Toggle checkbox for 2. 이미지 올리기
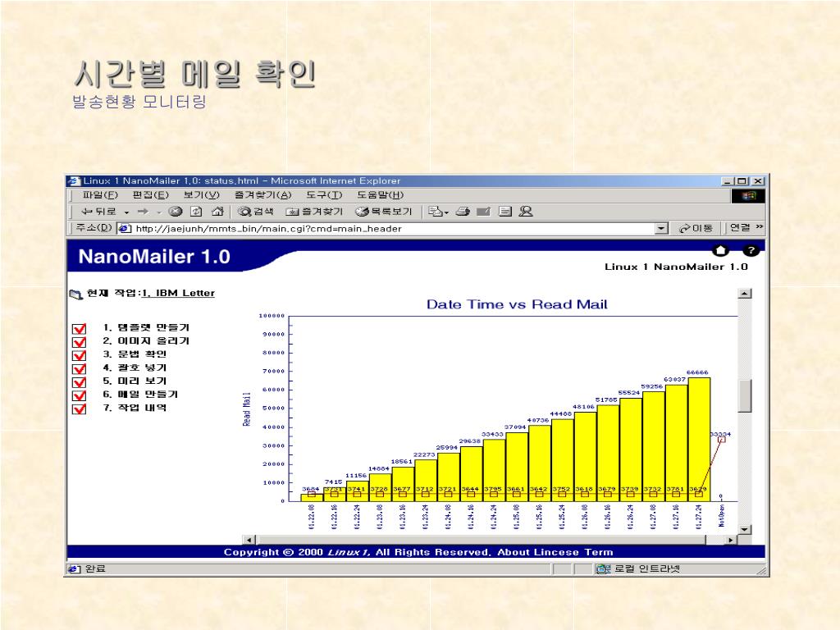This screenshot has width=840, height=630. 80,342
